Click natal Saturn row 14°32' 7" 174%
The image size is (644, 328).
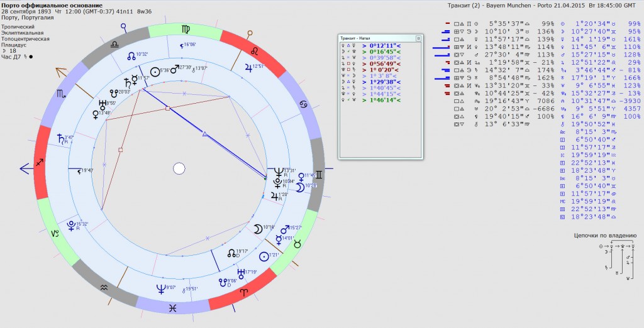(504, 70)
